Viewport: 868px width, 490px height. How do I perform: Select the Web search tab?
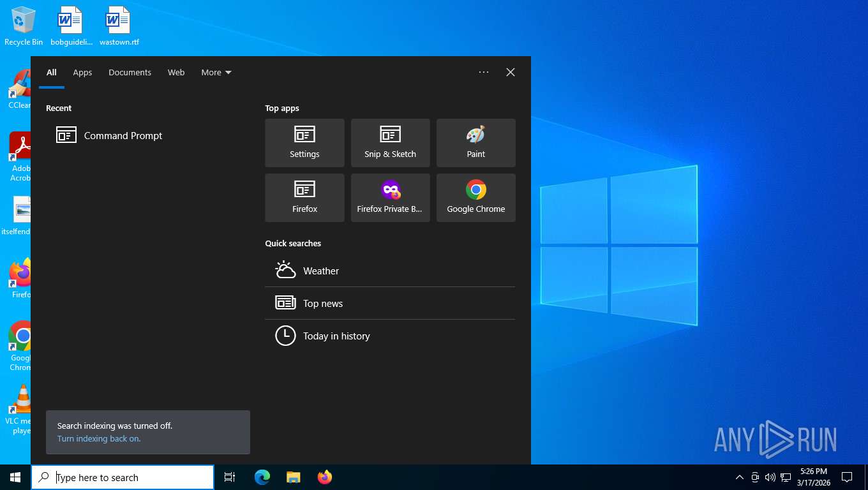click(x=176, y=72)
